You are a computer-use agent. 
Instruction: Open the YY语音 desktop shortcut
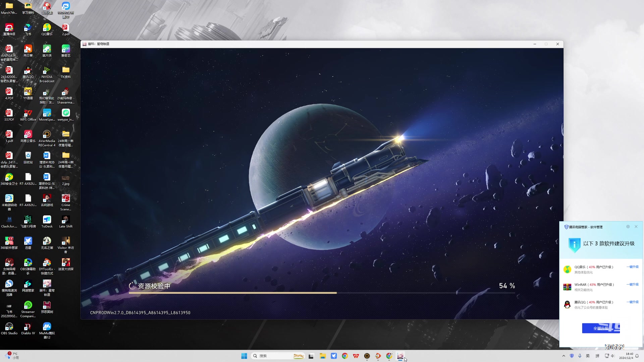click(28, 94)
